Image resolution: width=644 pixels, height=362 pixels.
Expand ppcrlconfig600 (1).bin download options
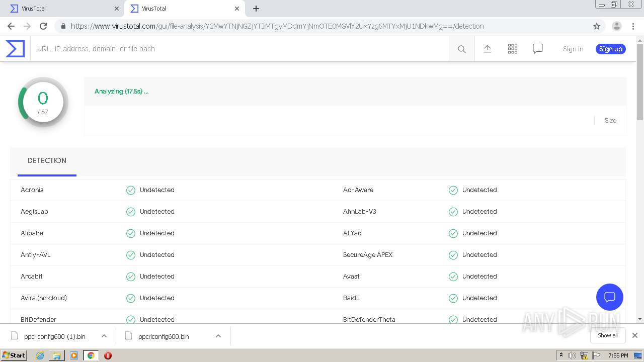(104, 336)
